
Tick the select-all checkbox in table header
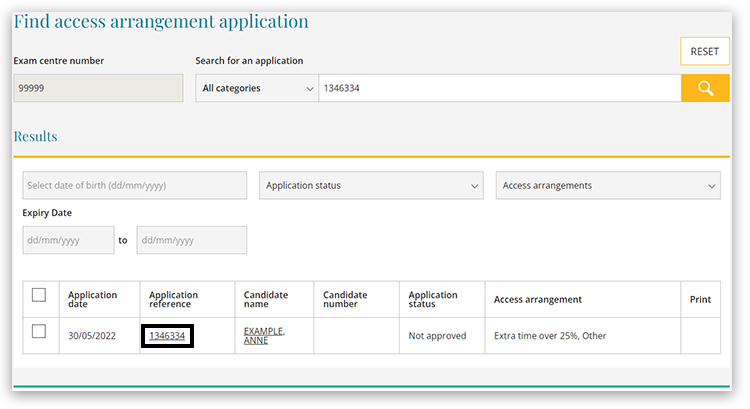(39, 295)
